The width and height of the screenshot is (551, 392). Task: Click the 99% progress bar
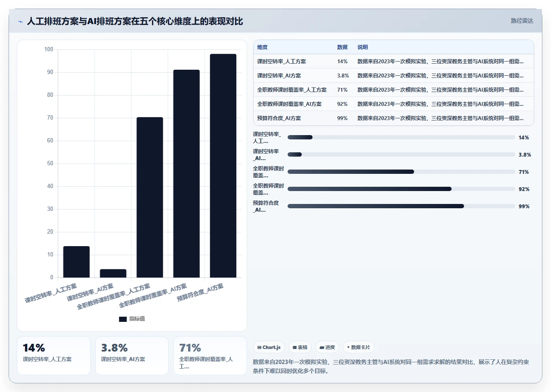[401, 206]
